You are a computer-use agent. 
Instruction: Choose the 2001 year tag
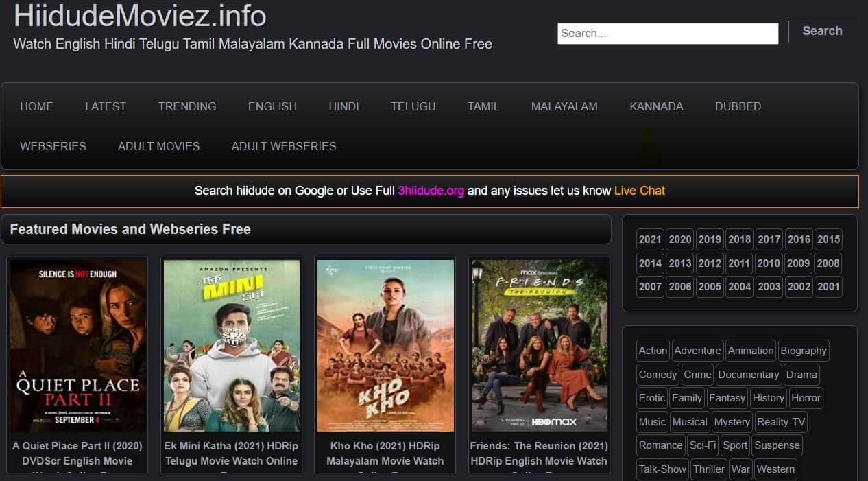(828, 287)
